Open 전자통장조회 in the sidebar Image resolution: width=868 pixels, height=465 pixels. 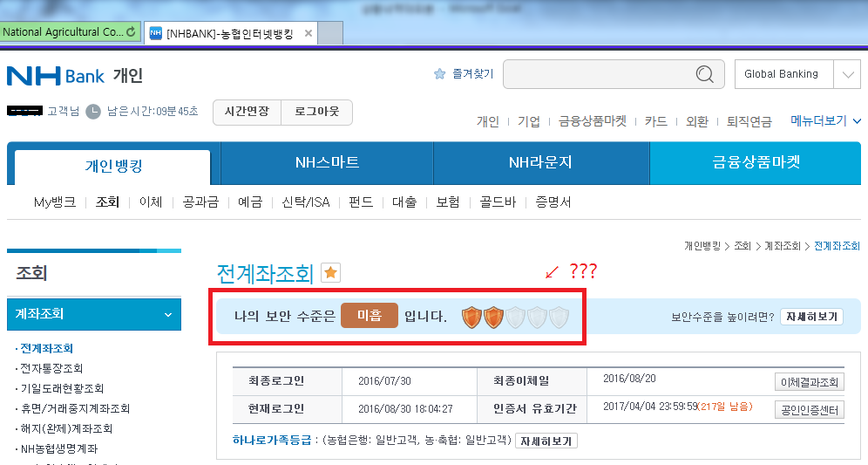pyautogui.click(x=52, y=368)
